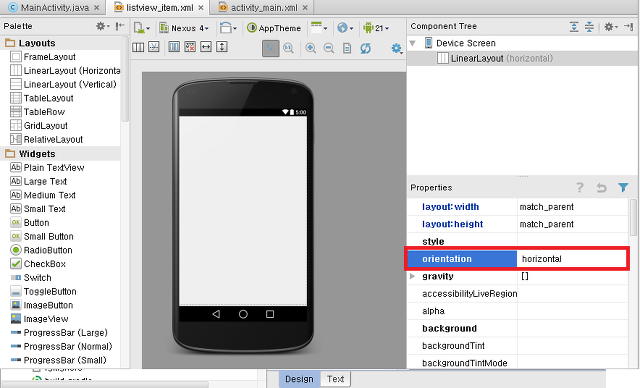
Task: Click the hide Palette panel icon
Action: [120, 26]
